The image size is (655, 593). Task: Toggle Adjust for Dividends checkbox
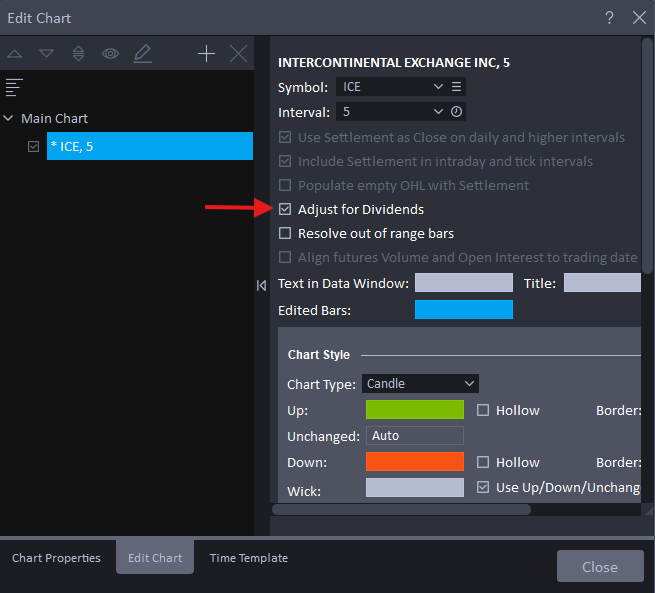pyautogui.click(x=286, y=210)
